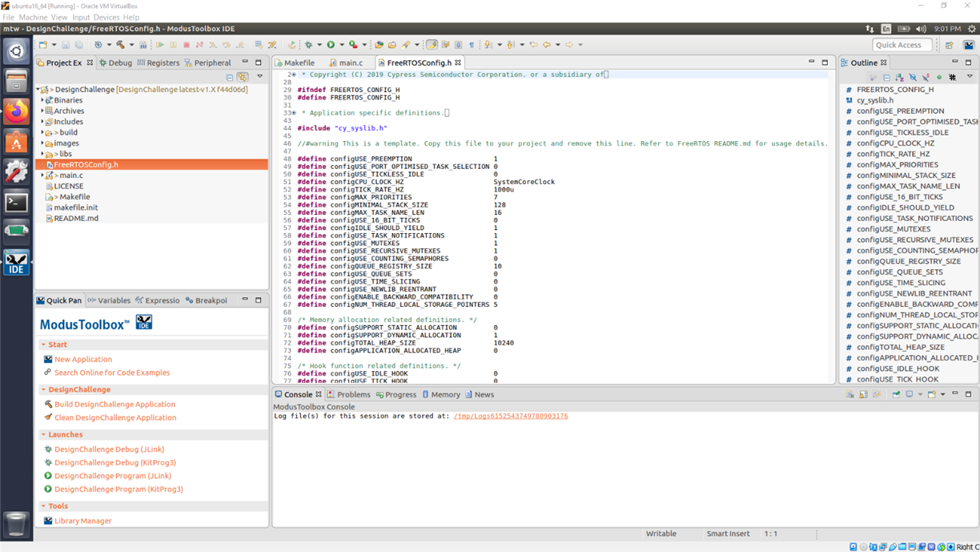Toggle Mark Occurrences highlighter in the toolbar

432,45
